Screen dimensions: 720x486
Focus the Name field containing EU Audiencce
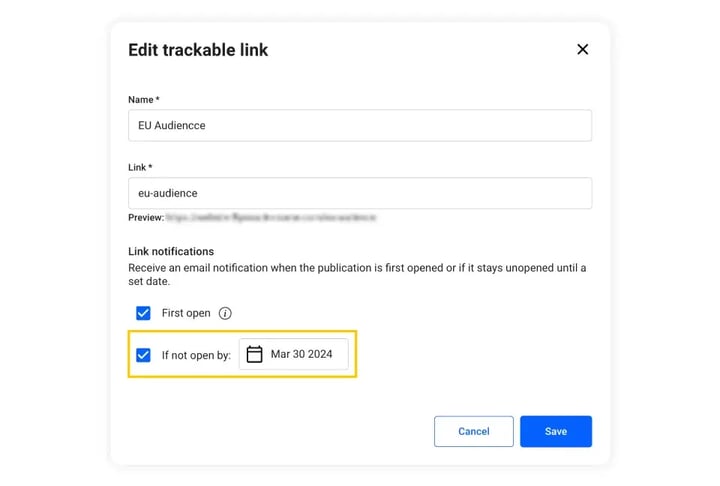tap(360, 125)
